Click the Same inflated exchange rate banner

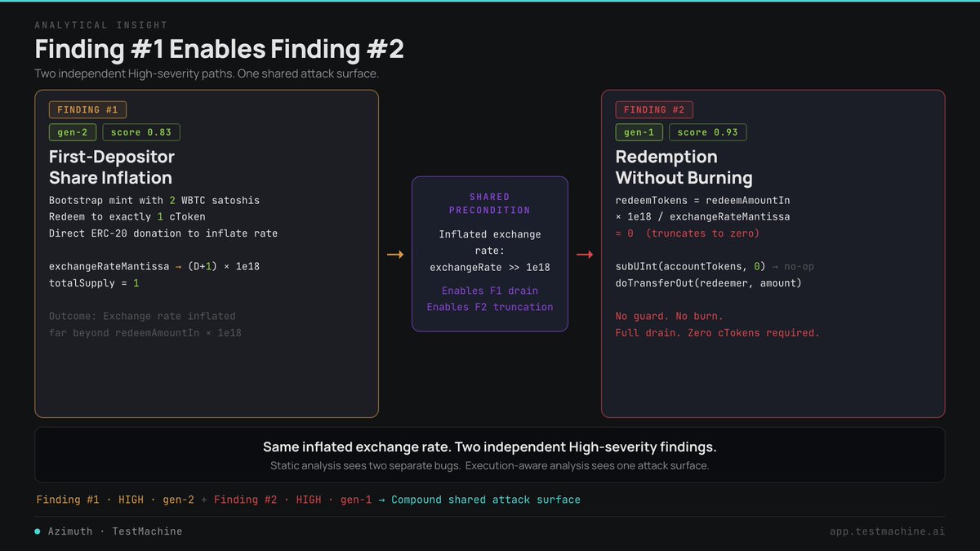(490, 455)
